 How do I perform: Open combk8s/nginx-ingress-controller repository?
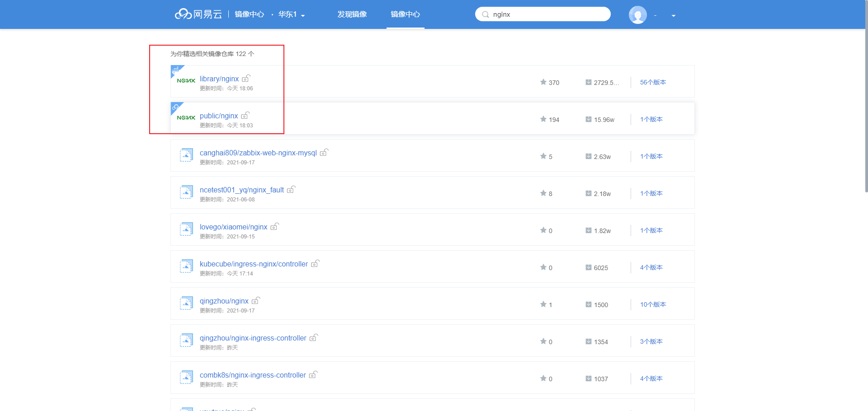(x=253, y=375)
